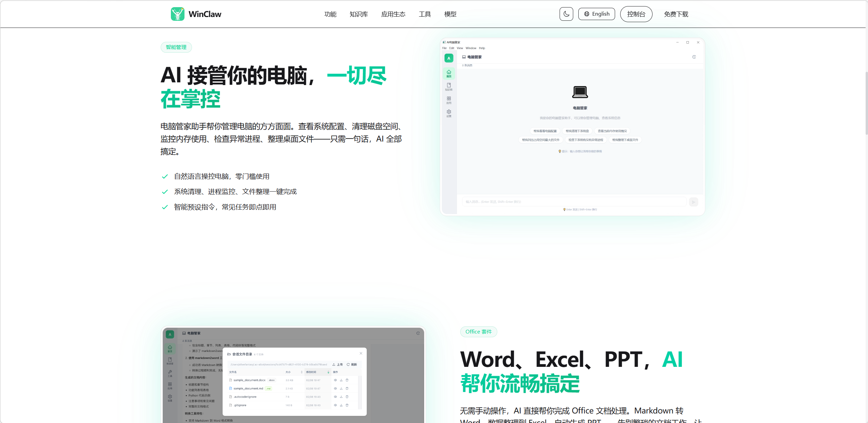Click the history clock icon beside 电脑管家
Screen dimensions: 868x423
pyautogui.click(x=694, y=57)
